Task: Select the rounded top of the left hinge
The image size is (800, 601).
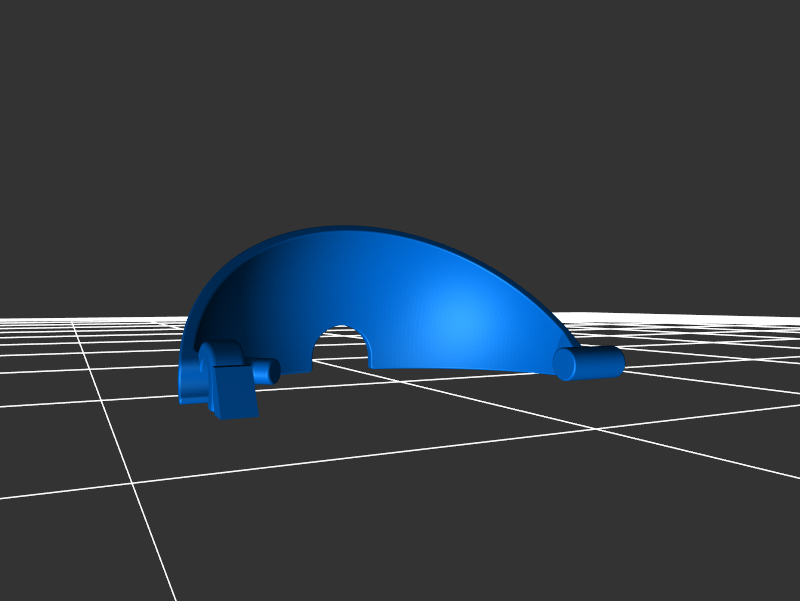Action: click(220, 351)
